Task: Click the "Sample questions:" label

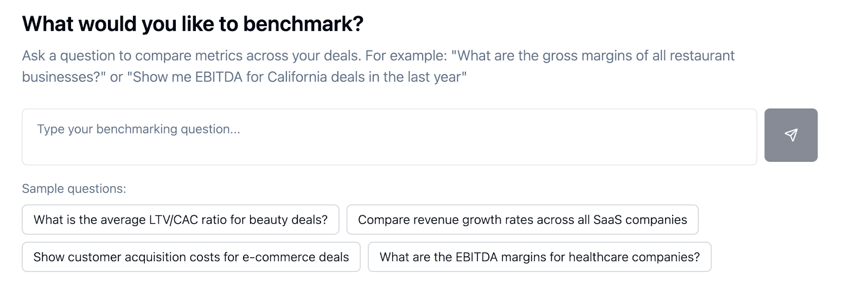Action: click(x=74, y=189)
